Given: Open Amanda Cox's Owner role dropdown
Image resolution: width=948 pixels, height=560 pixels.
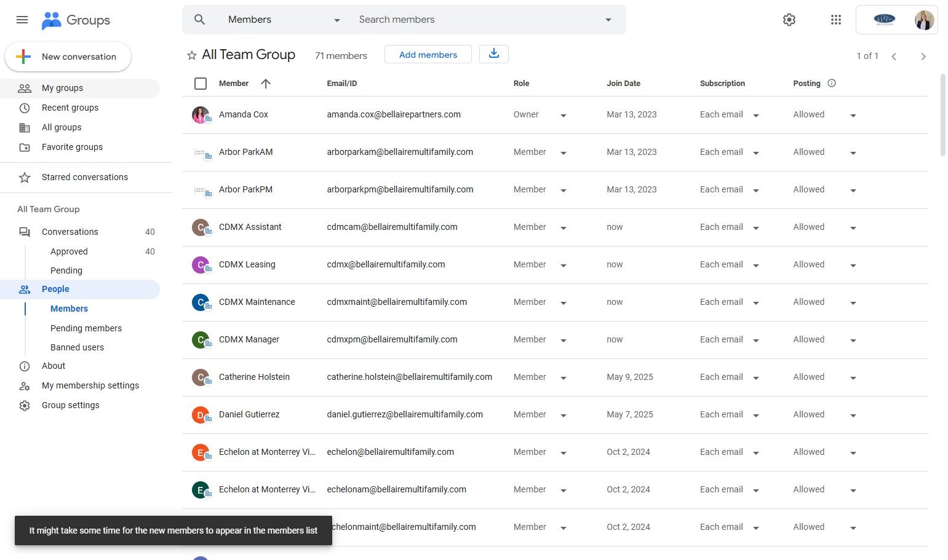Looking at the screenshot, I should [x=563, y=116].
